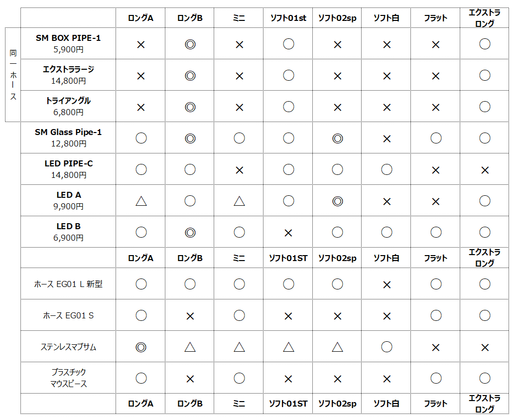Viewport: 520px width, 420px height.
Task: Click double circle for SM Glass Pipe-1 ソフト02sp
Action: click(337, 139)
